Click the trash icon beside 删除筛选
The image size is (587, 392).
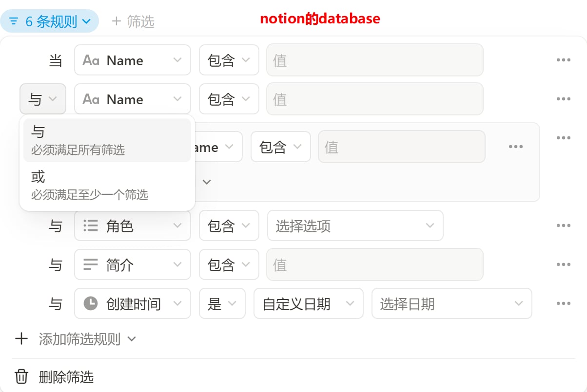pos(21,376)
